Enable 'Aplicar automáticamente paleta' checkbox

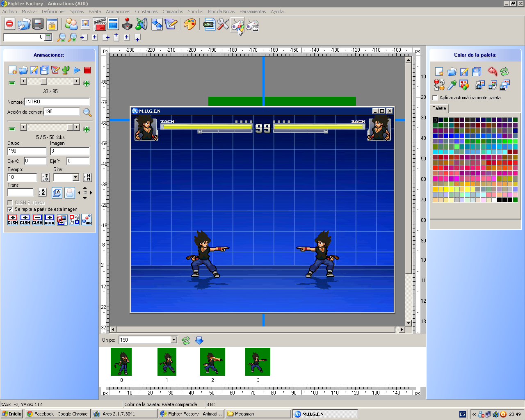coord(435,98)
